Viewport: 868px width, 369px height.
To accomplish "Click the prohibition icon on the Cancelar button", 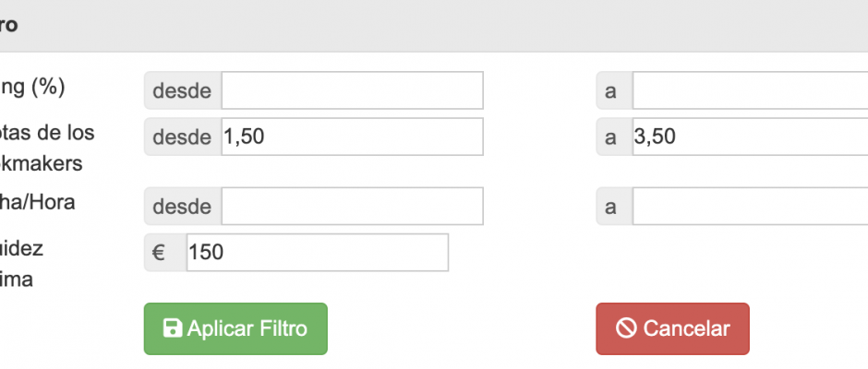I will click(626, 328).
